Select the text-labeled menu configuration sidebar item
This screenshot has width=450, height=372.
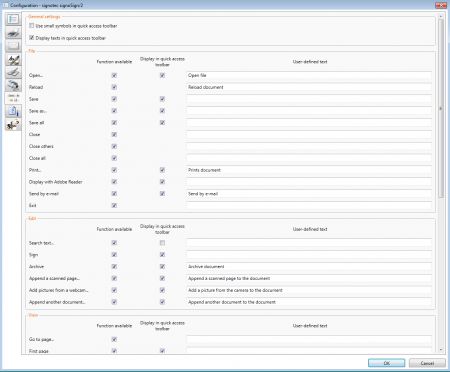[x=13, y=98]
